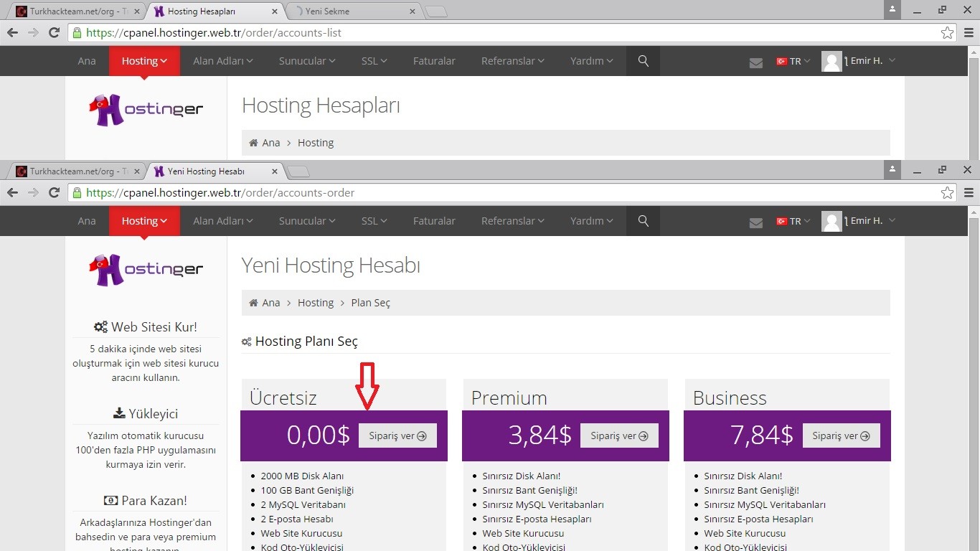
Task: Expand SSL menu on Yeni Hosting Hesabı page
Action: [374, 221]
